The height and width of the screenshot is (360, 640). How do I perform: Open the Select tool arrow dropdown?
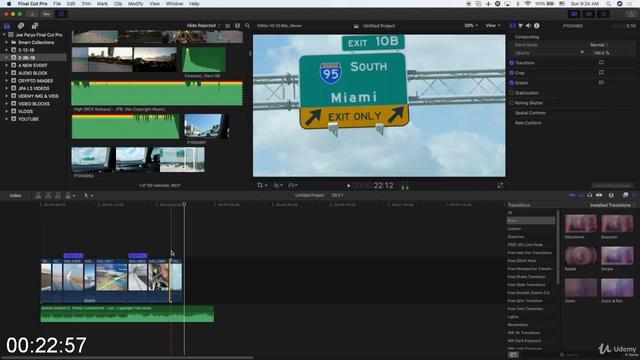(89, 196)
